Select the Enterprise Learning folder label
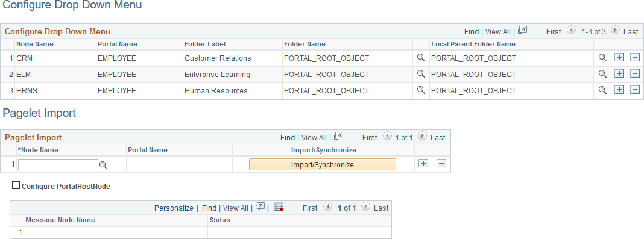This screenshot has height=239, width=644. [217, 75]
